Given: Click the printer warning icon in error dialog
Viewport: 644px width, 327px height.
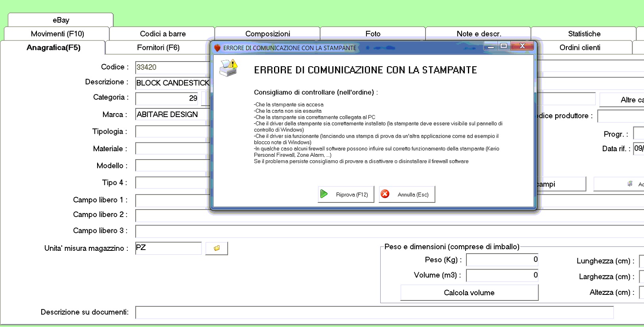Looking at the screenshot, I should pos(228,67).
